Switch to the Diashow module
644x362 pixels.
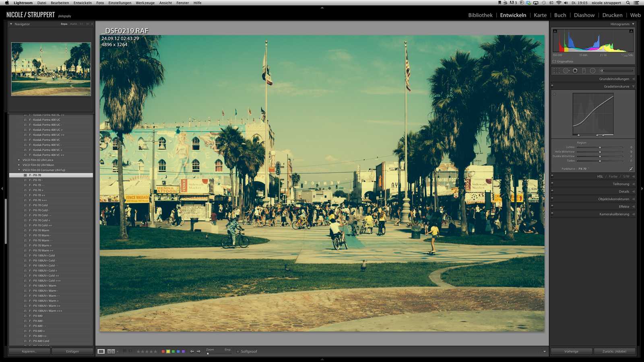(584, 15)
